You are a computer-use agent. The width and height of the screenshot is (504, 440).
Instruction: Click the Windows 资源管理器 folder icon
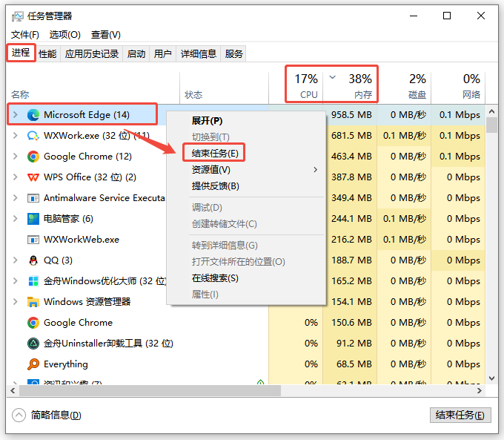point(33,302)
